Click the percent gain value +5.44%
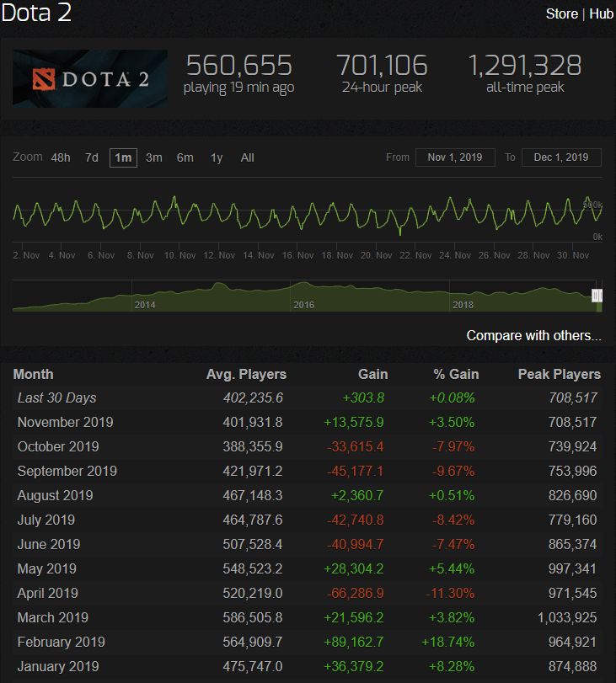The image size is (616, 683). coord(452,568)
